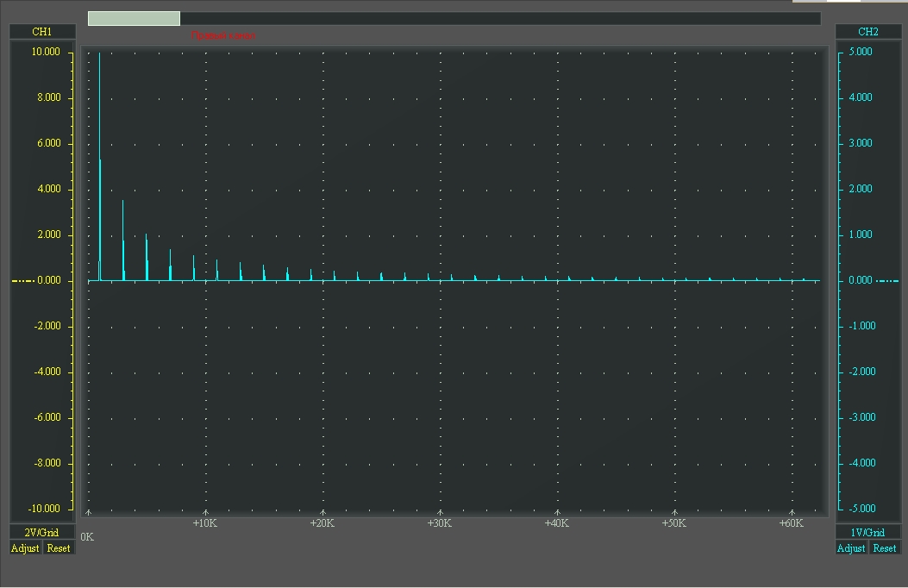Click the 0K frequency axis label
This screenshot has height=588, width=908.
pyautogui.click(x=87, y=537)
